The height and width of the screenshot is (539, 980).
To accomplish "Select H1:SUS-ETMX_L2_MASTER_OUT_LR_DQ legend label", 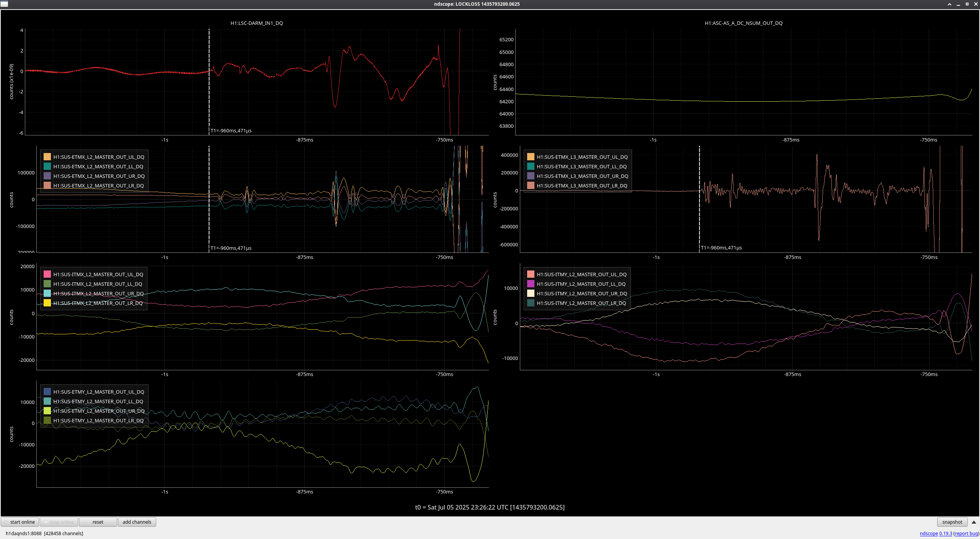I will point(98,186).
